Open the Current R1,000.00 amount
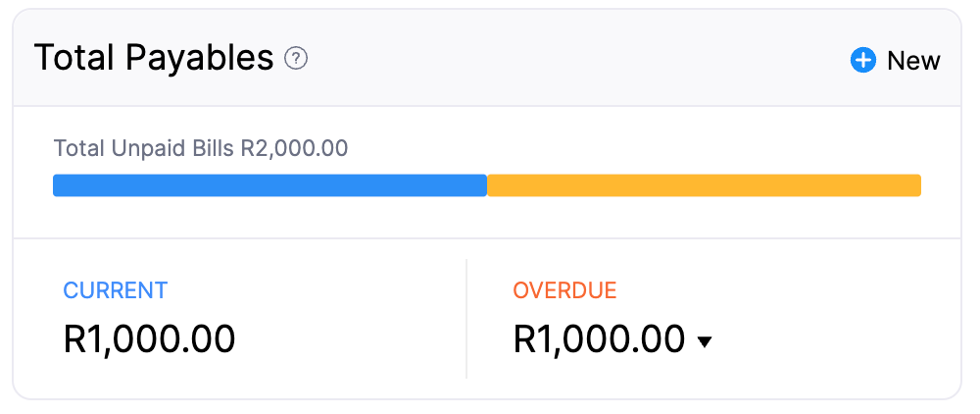Viewport: 980px width, 414px height. click(x=149, y=339)
